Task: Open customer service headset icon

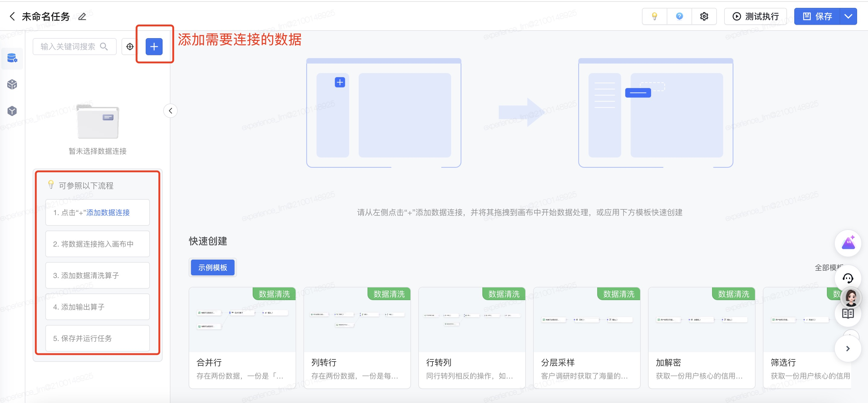Action: [x=848, y=278]
